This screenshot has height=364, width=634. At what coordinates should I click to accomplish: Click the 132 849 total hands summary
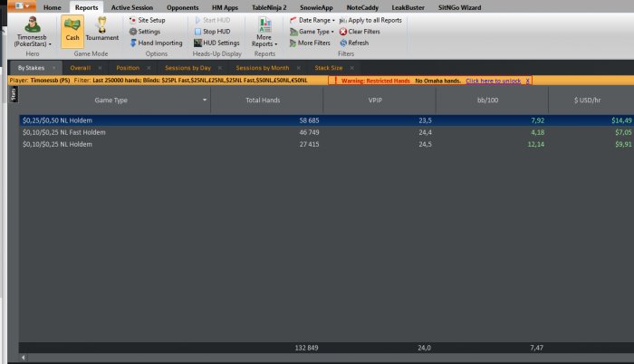pos(306,348)
